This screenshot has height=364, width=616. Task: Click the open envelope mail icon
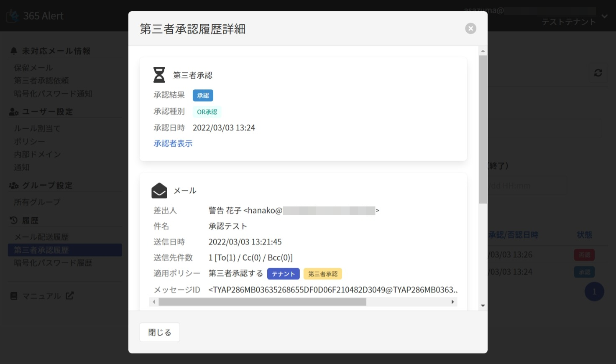pyautogui.click(x=159, y=191)
